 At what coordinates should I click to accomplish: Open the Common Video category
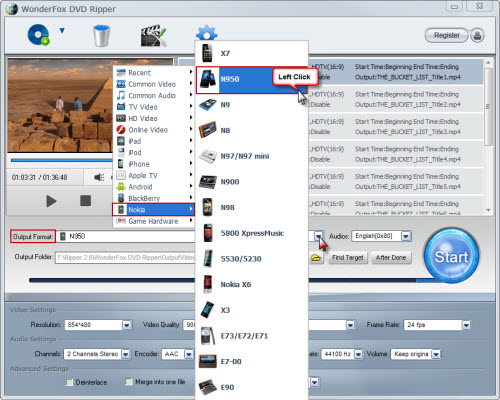pyautogui.click(x=154, y=84)
